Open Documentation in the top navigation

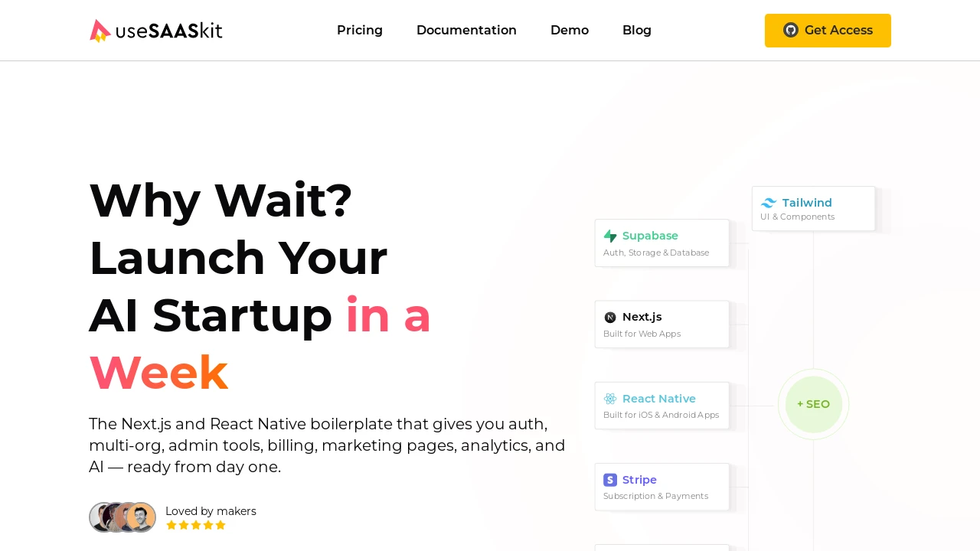(x=466, y=30)
